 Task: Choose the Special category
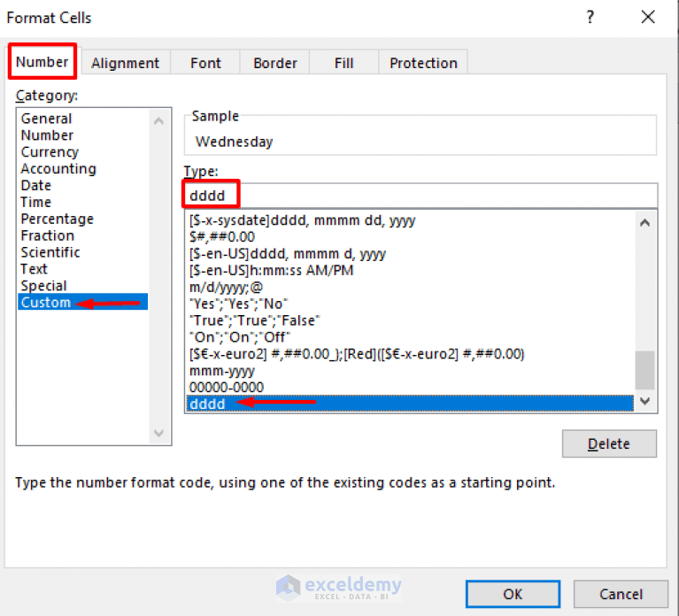pyautogui.click(x=83, y=286)
